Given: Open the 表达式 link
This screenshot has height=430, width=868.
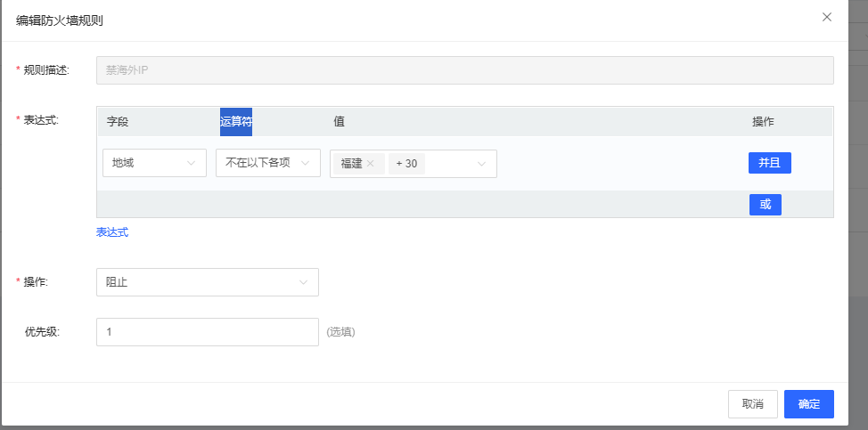Looking at the screenshot, I should pos(112,232).
